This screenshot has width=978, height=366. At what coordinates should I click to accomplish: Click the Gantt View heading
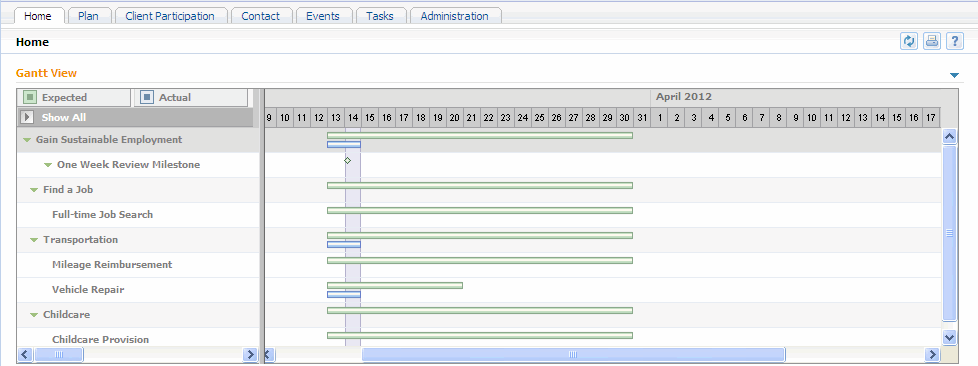[x=47, y=73]
